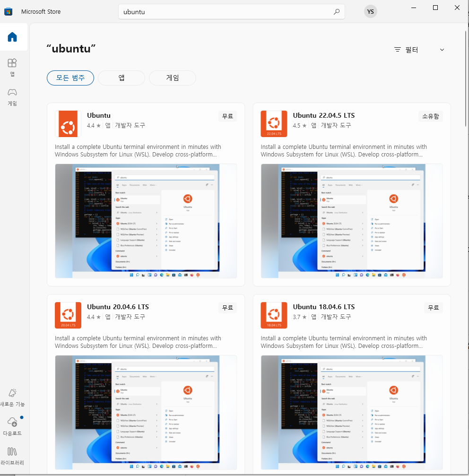Open the Apps section in the sidebar

12,68
